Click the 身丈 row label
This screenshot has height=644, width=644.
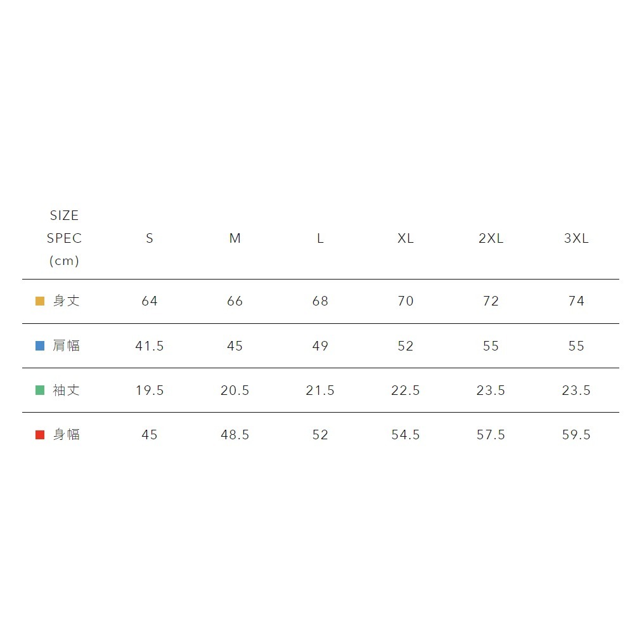(67, 301)
